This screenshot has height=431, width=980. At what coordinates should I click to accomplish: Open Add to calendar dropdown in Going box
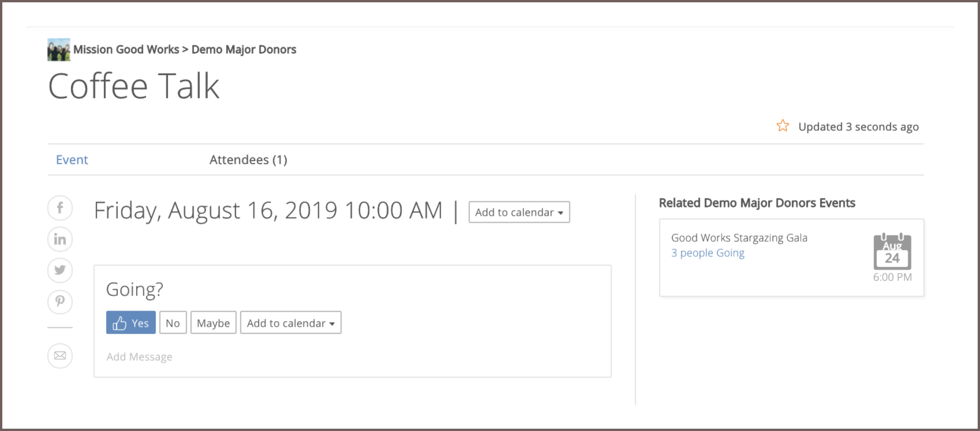(x=290, y=323)
